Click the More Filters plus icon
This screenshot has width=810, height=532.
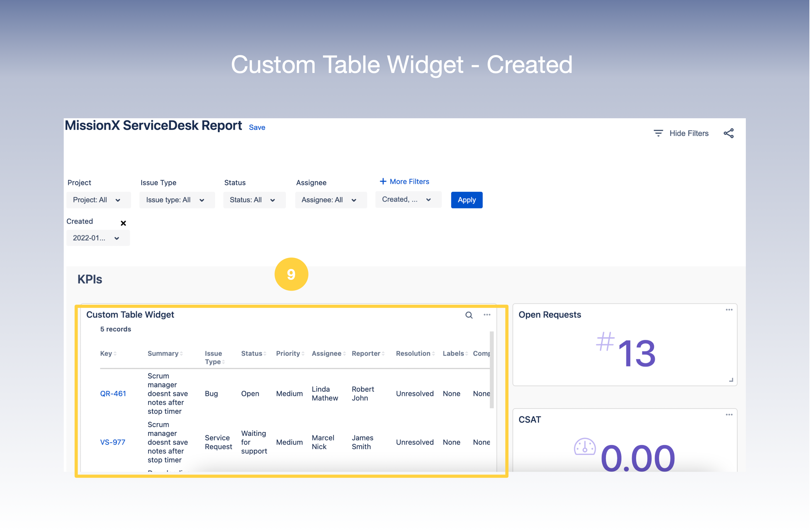coord(383,181)
